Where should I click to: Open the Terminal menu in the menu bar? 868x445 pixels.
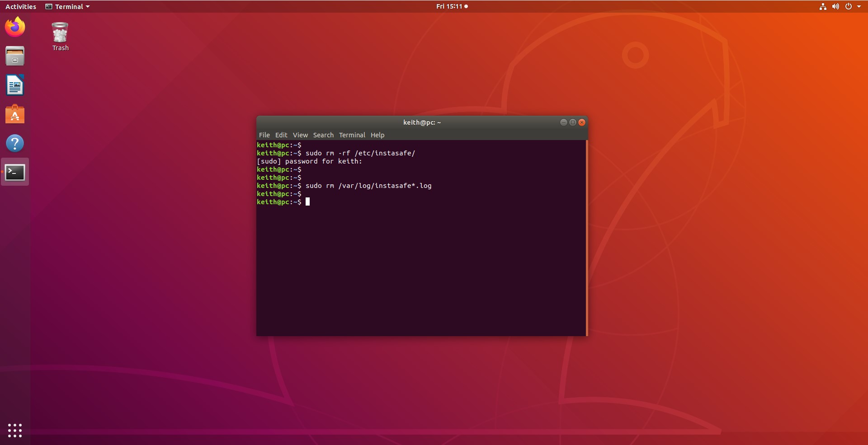(x=352, y=135)
